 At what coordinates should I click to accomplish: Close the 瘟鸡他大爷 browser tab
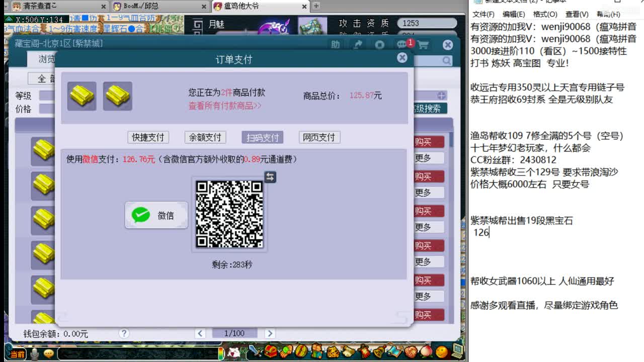click(x=305, y=7)
